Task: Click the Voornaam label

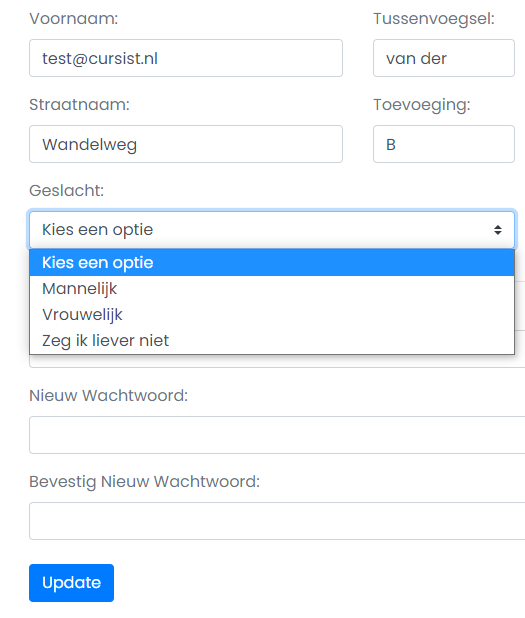Action: 74,19
